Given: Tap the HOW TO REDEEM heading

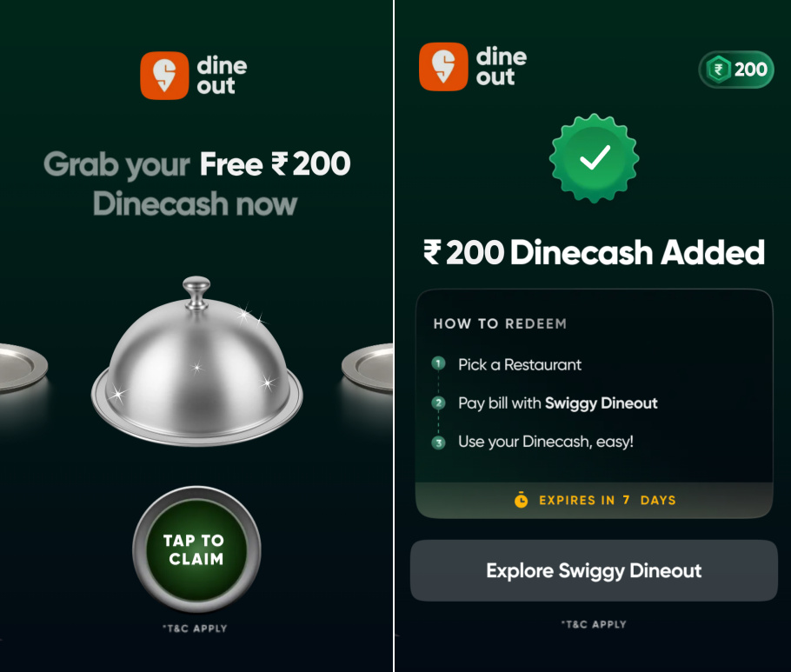Looking at the screenshot, I should tap(500, 324).
